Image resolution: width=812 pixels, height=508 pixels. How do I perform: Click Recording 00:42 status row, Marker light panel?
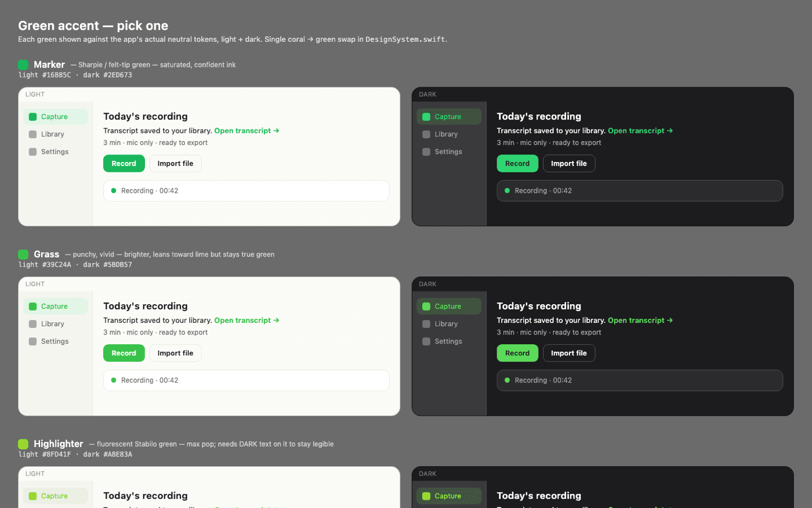pos(246,190)
